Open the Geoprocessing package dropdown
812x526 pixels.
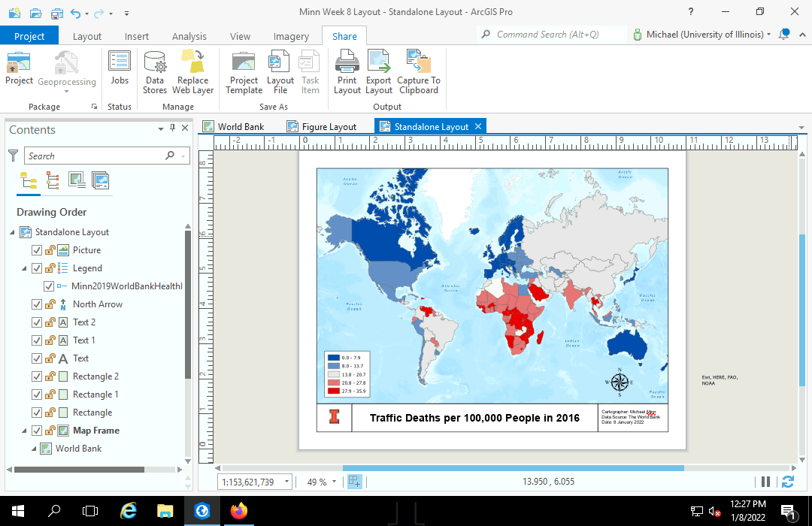click(66, 92)
